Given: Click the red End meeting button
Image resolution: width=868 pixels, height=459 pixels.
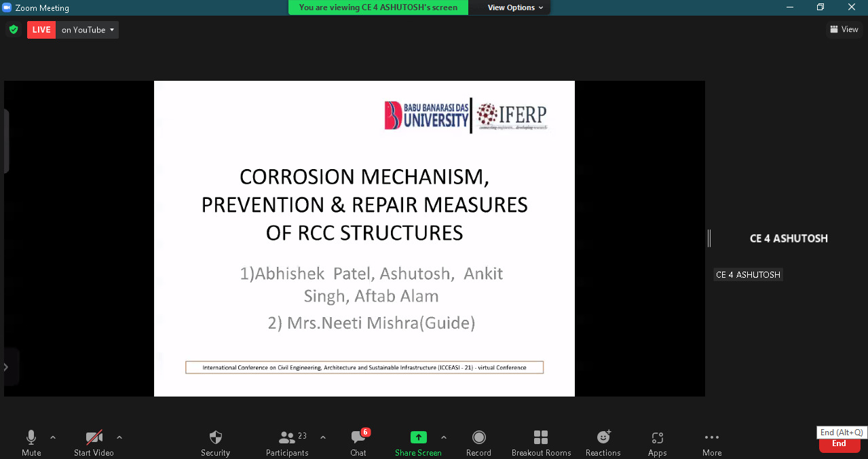Looking at the screenshot, I should click(x=839, y=443).
